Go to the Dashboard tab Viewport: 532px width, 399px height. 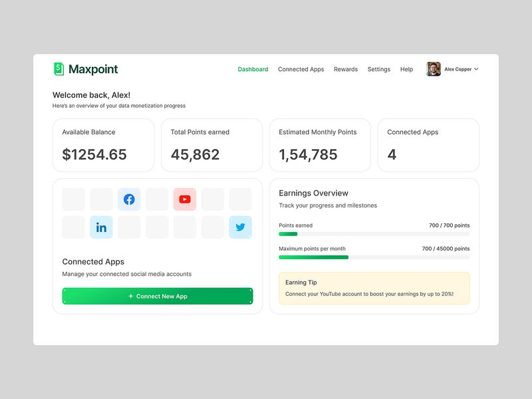click(x=253, y=69)
